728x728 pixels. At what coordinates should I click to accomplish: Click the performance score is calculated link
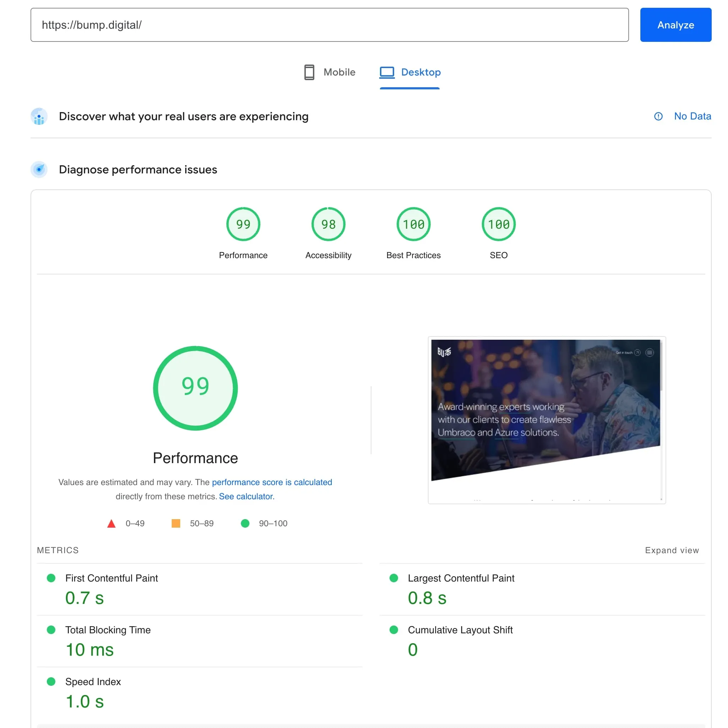pyautogui.click(x=272, y=482)
